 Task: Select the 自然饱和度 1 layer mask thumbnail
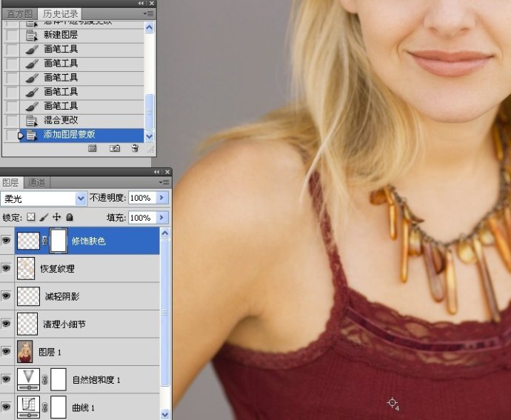pos(59,379)
